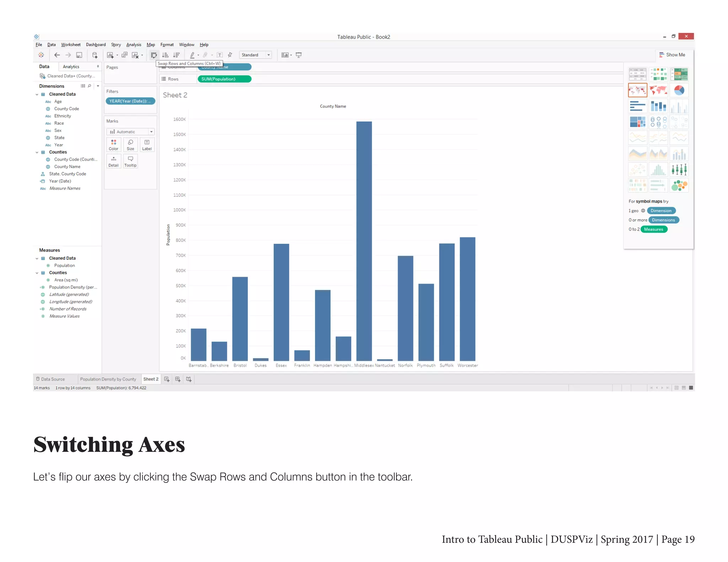This screenshot has width=728, height=562.
Task: Select the pie chart in Show Me
Action: (679, 90)
